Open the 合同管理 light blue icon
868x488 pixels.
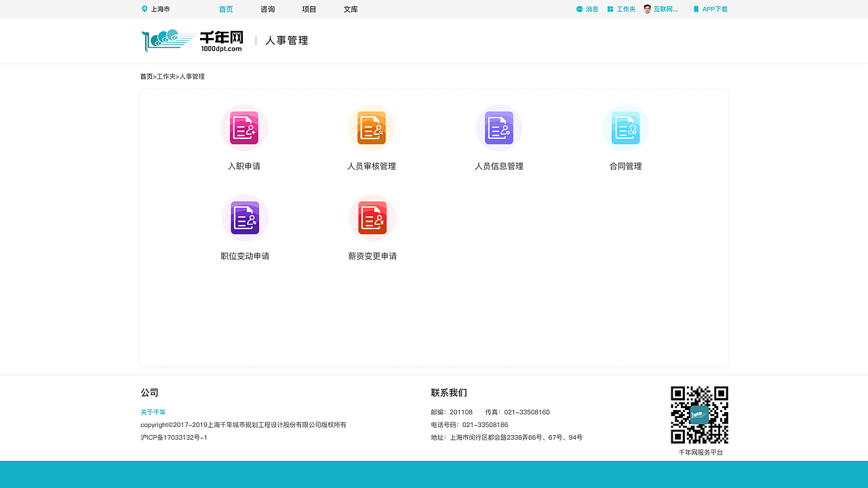click(625, 128)
